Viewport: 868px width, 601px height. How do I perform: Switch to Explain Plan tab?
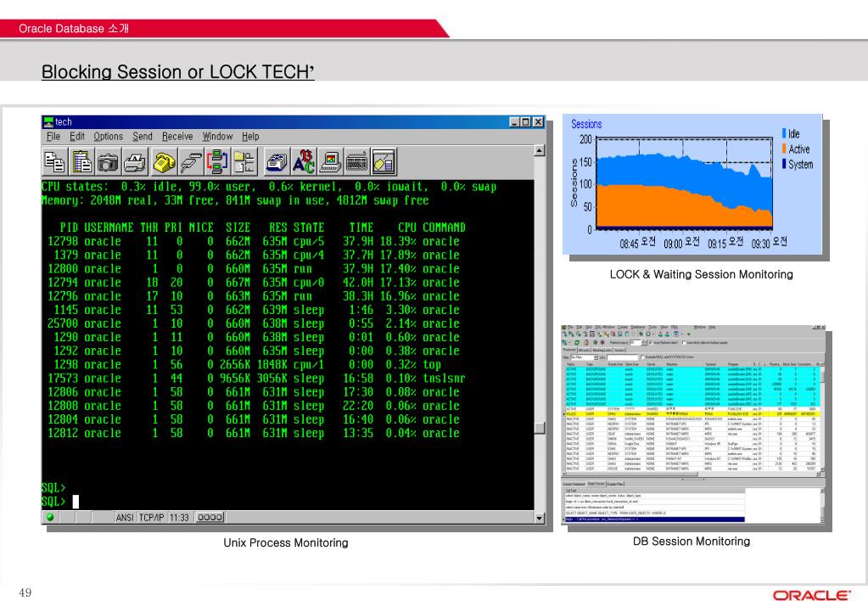point(615,484)
